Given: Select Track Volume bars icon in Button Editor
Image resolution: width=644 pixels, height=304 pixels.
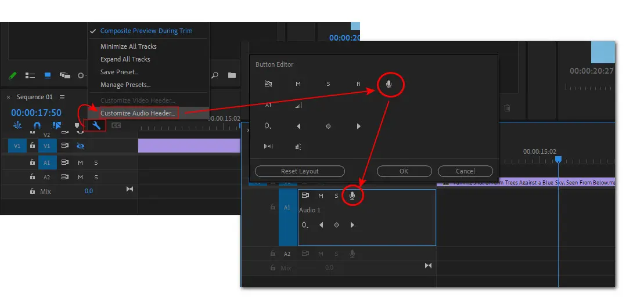Looking at the screenshot, I should (298, 106).
